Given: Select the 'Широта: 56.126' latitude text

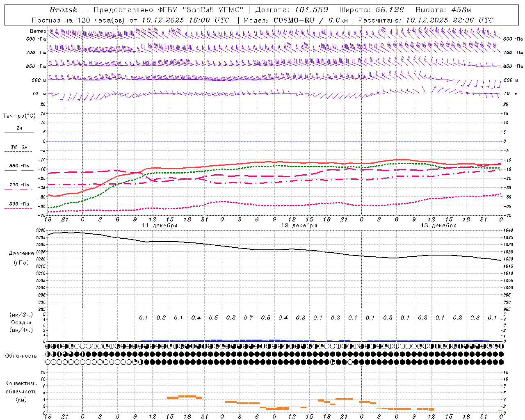Looking at the screenshot, I should (x=372, y=9).
